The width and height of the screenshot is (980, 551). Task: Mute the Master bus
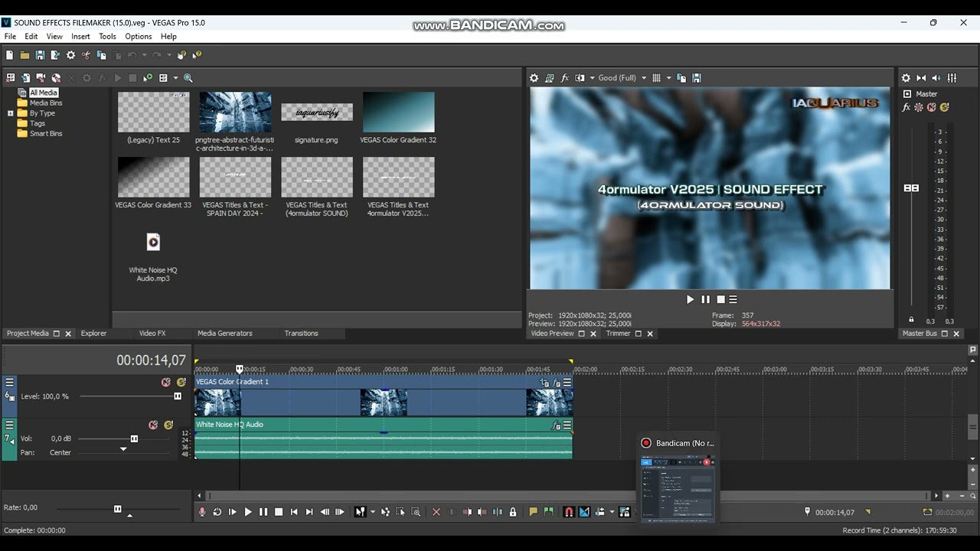(x=932, y=108)
